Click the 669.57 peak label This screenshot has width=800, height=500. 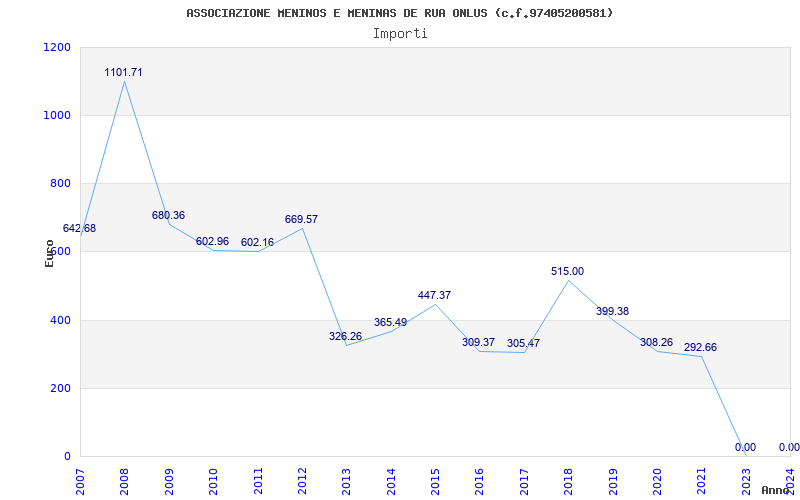[x=302, y=219]
